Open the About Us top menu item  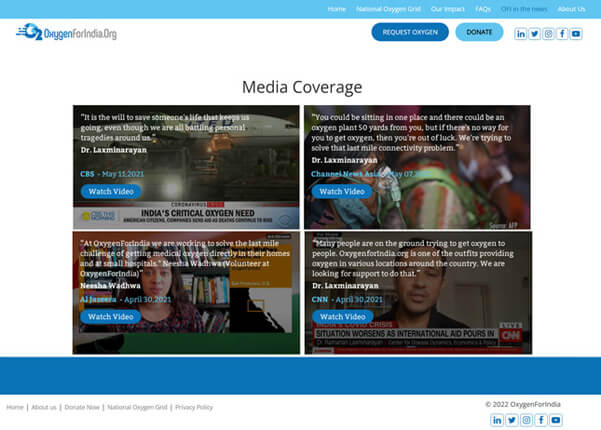pyautogui.click(x=571, y=9)
